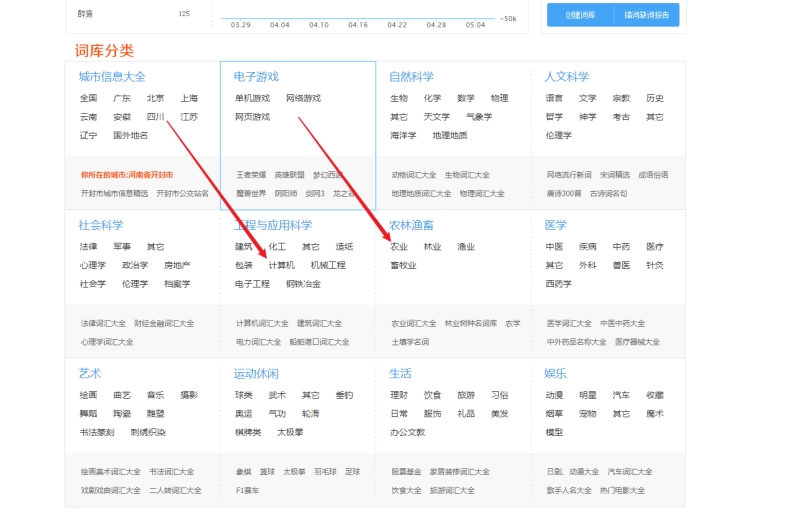
Task: Select 天文学 under 自然科学
Action: (437, 117)
